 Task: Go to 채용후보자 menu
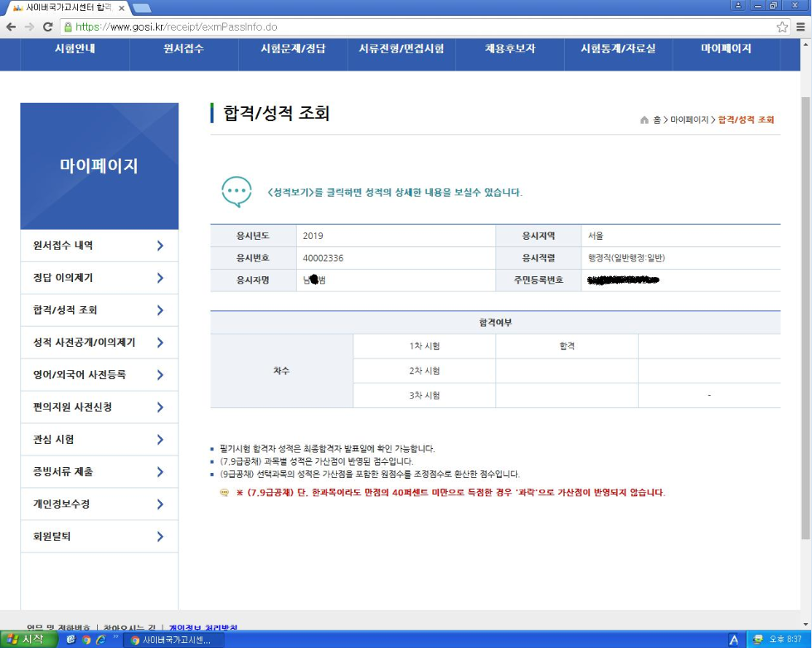pyautogui.click(x=511, y=49)
